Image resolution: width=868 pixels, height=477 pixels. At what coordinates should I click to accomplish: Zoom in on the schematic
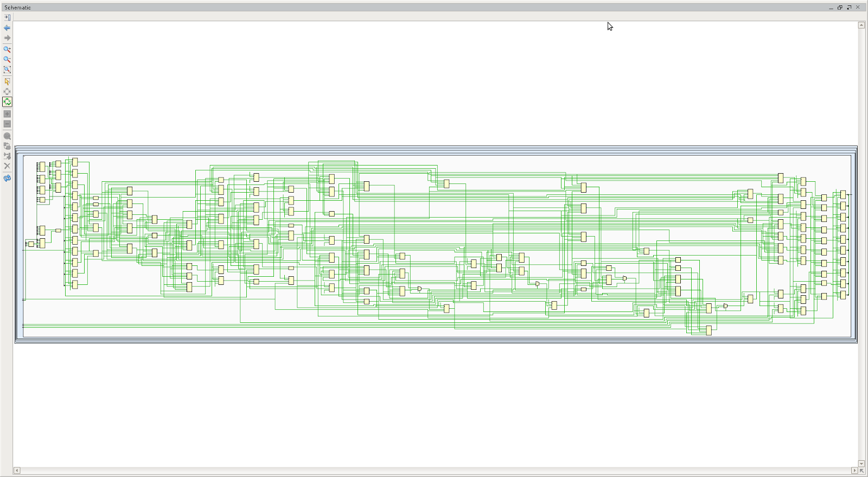tap(7, 49)
